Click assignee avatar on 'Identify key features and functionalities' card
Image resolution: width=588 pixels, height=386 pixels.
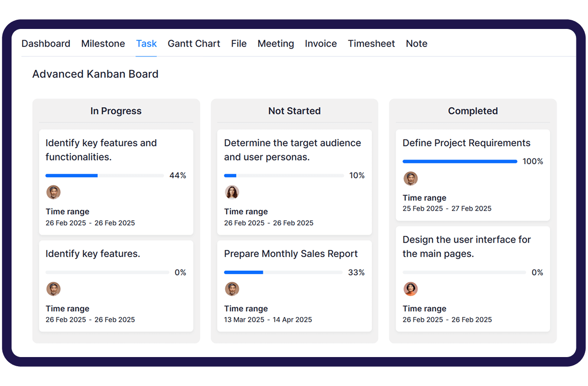(x=53, y=192)
